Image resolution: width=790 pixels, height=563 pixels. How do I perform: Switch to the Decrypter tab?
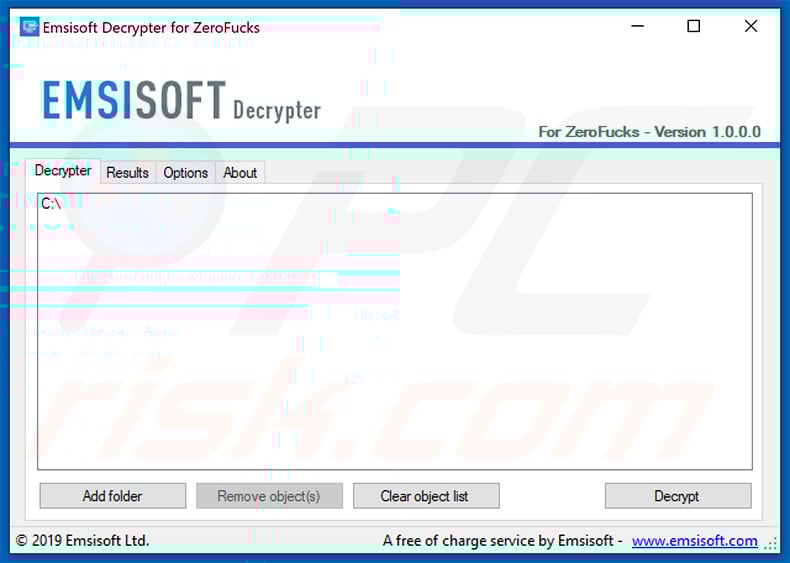tap(63, 170)
